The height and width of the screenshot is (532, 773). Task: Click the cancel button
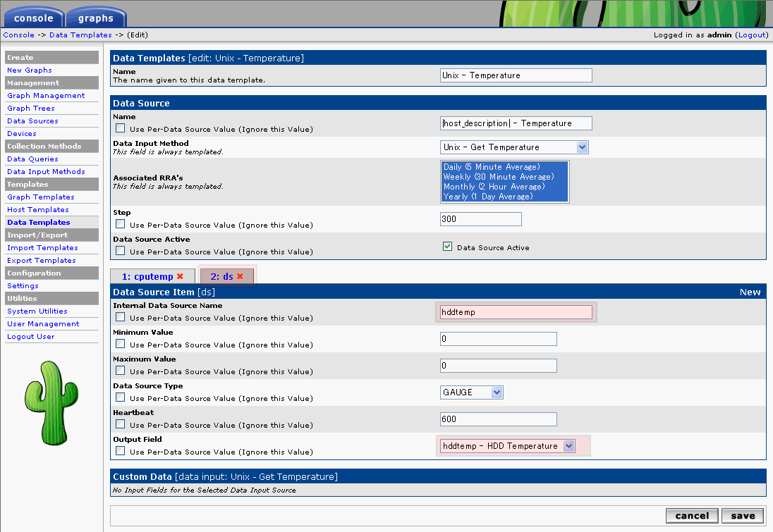(x=691, y=516)
